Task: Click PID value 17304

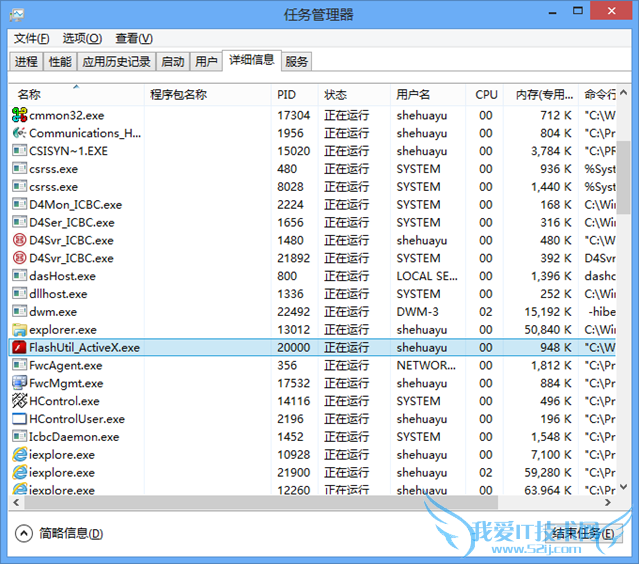Action: click(293, 115)
